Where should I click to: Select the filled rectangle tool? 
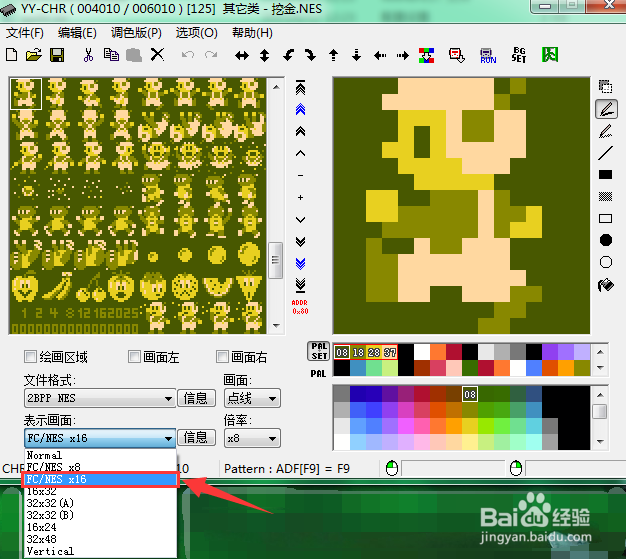pyautogui.click(x=605, y=174)
